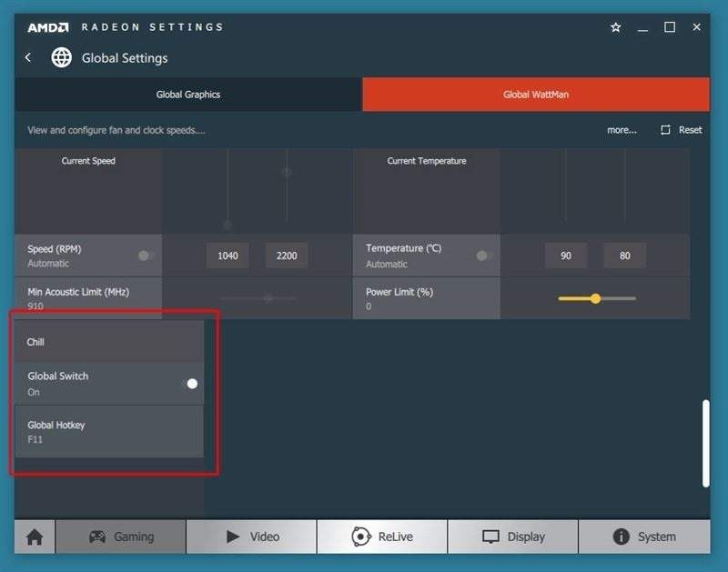This screenshot has width=728, height=572.
Task: Toggle Speed (RPM) automatic switch
Action: click(146, 256)
